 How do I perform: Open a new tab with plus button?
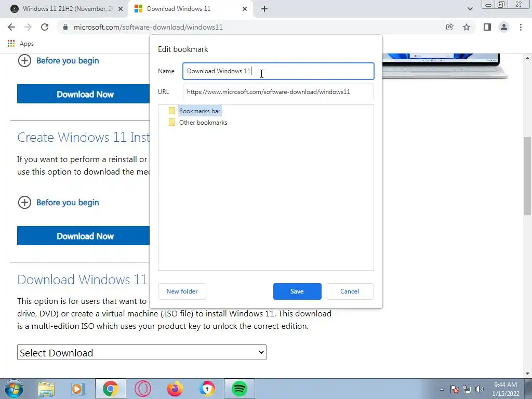point(264,9)
